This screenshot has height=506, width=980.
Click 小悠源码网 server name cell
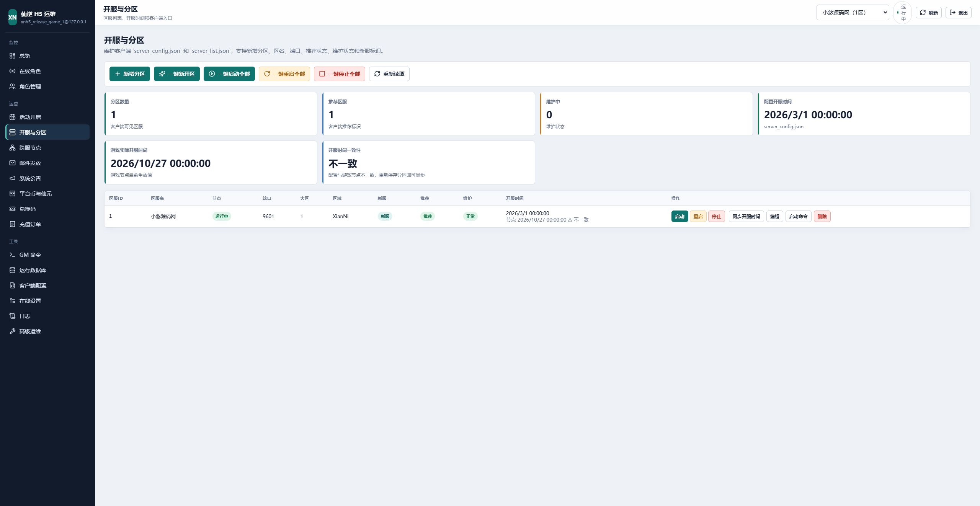point(163,216)
